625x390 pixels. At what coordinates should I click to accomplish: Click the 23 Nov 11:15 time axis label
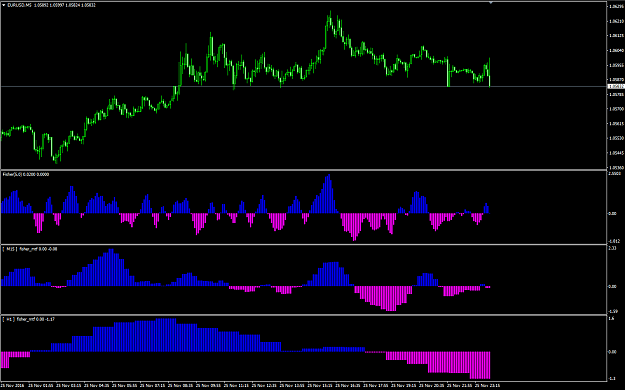coord(237,386)
